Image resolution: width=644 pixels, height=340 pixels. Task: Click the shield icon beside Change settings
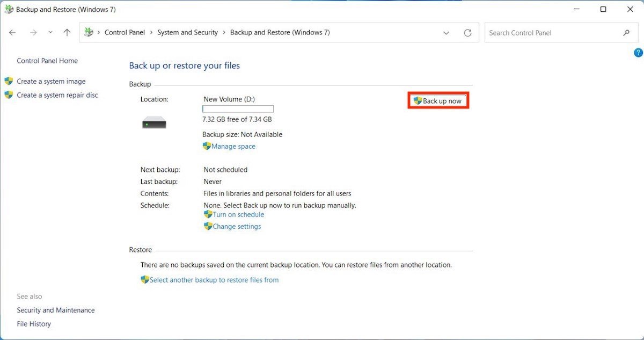208,226
